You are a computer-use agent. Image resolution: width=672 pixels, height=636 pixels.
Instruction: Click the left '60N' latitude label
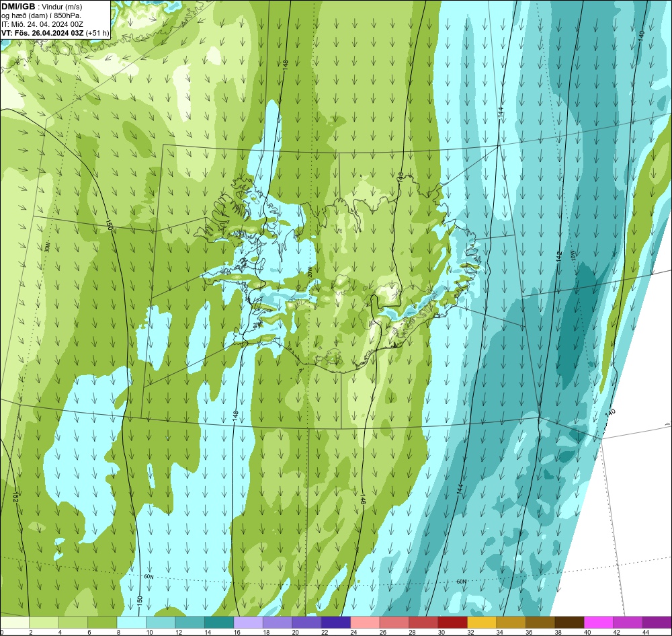point(149,577)
